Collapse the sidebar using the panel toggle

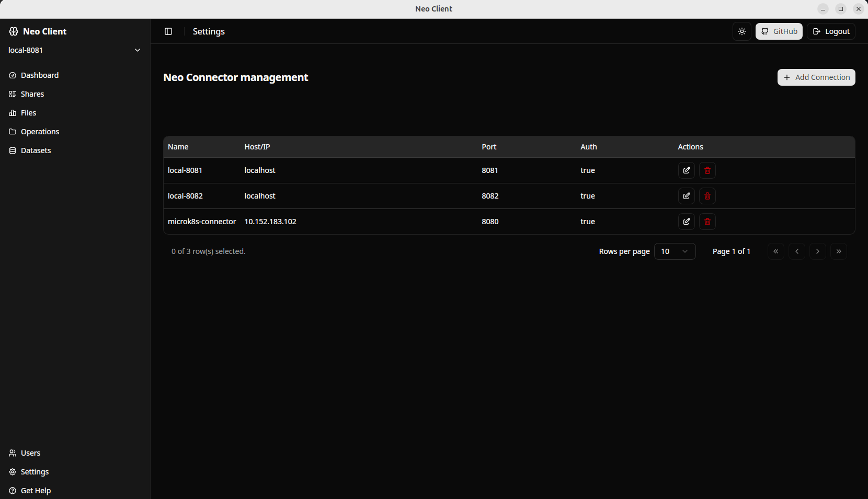pyautogui.click(x=168, y=31)
